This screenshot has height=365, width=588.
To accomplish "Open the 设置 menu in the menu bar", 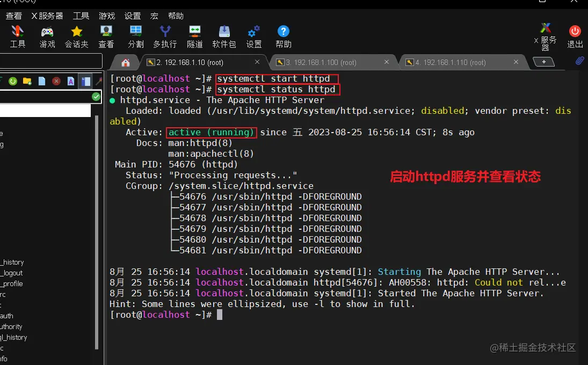I will (133, 16).
